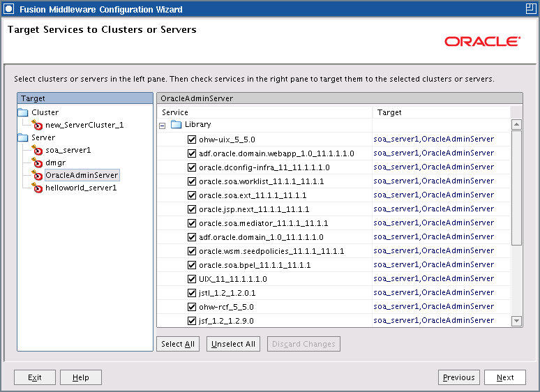The height and width of the screenshot is (392, 540).
Task: Click the Exit button
Action: (x=35, y=377)
